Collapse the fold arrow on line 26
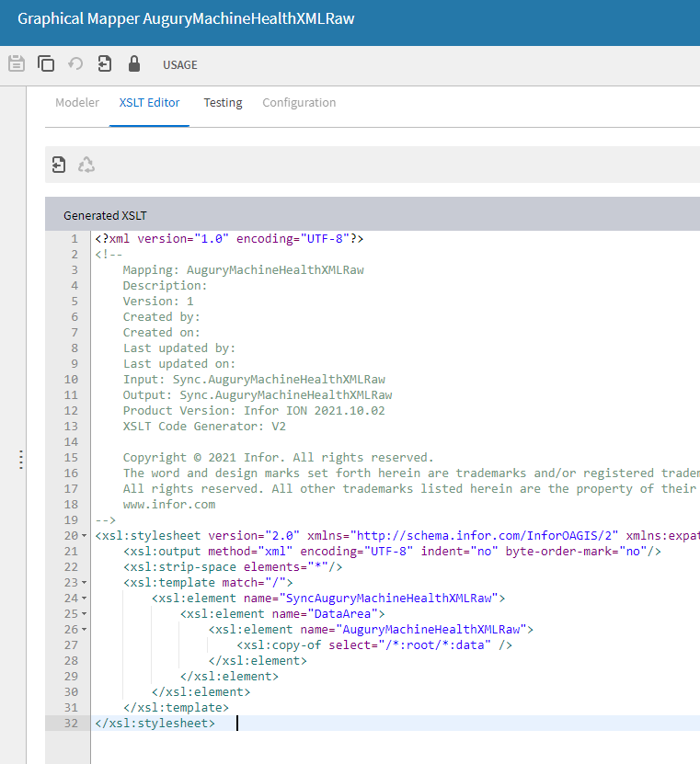The image size is (700, 764). pos(84,629)
